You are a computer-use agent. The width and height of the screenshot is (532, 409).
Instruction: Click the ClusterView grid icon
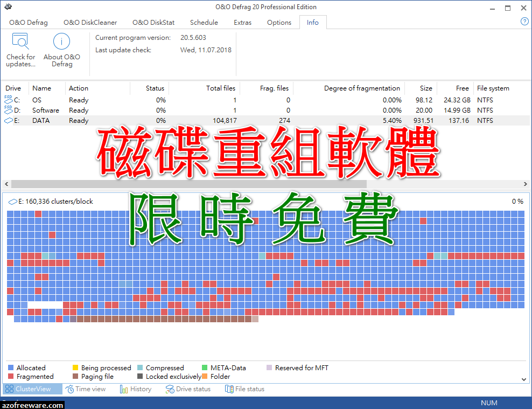click(x=10, y=389)
